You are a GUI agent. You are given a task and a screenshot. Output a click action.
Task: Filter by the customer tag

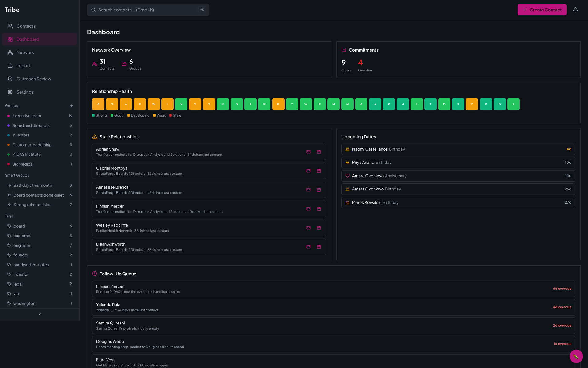click(40, 236)
